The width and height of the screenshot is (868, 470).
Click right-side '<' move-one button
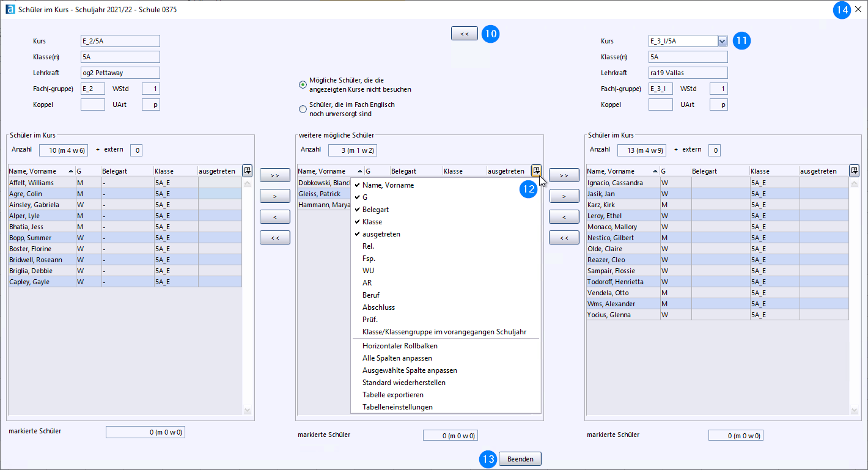[564, 216]
